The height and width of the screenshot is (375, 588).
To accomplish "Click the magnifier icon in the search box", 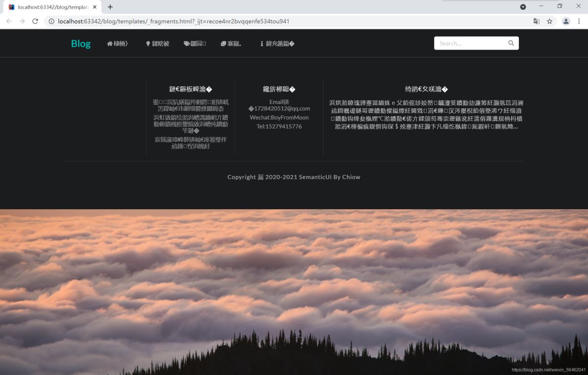I will tap(511, 43).
